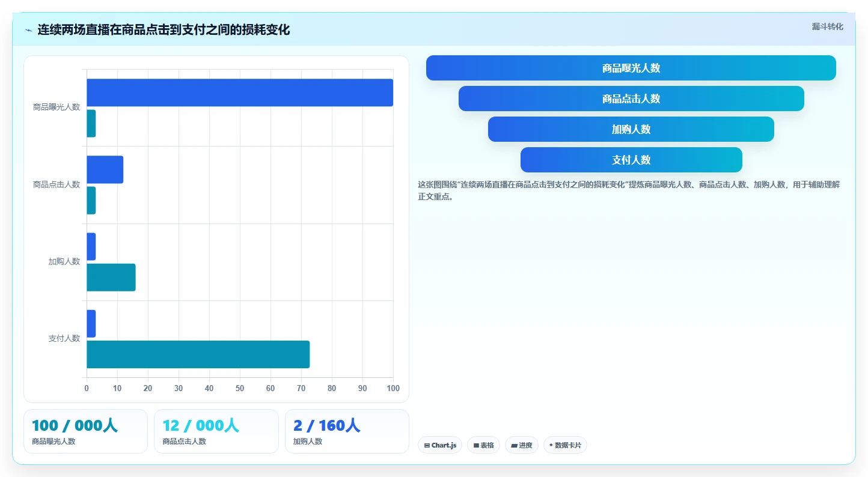This screenshot has width=868, height=477.
Task: Click the x-axis tick value 0
Action: click(x=87, y=388)
